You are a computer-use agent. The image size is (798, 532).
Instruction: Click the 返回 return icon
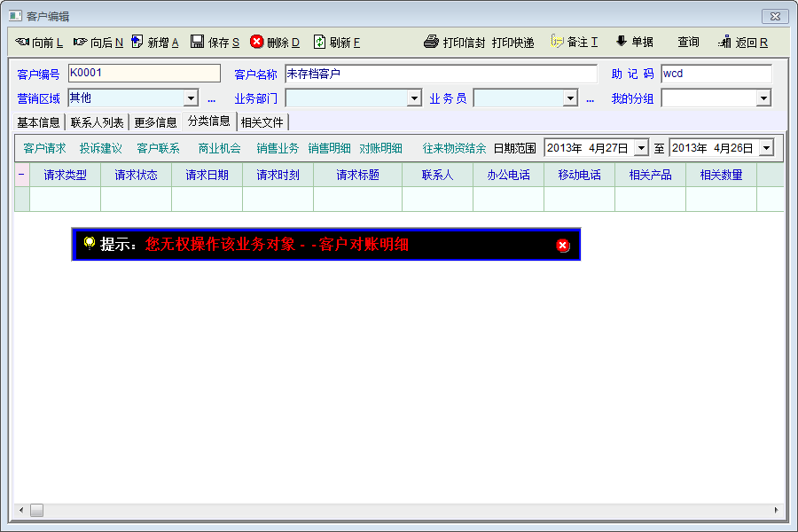[725, 42]
